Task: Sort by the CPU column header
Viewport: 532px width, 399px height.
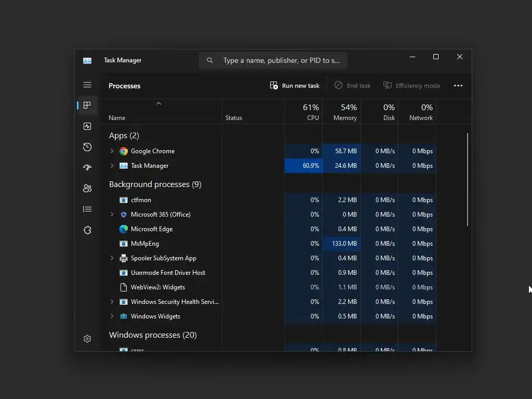Action: pyautogui.click(x=303, y=112)
